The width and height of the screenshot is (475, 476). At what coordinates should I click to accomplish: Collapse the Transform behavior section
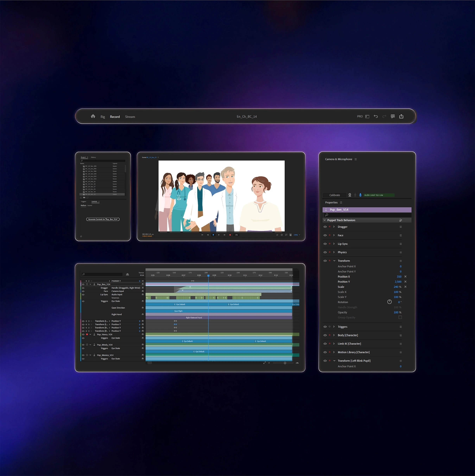pyautogui.click(x=334, y=261)
